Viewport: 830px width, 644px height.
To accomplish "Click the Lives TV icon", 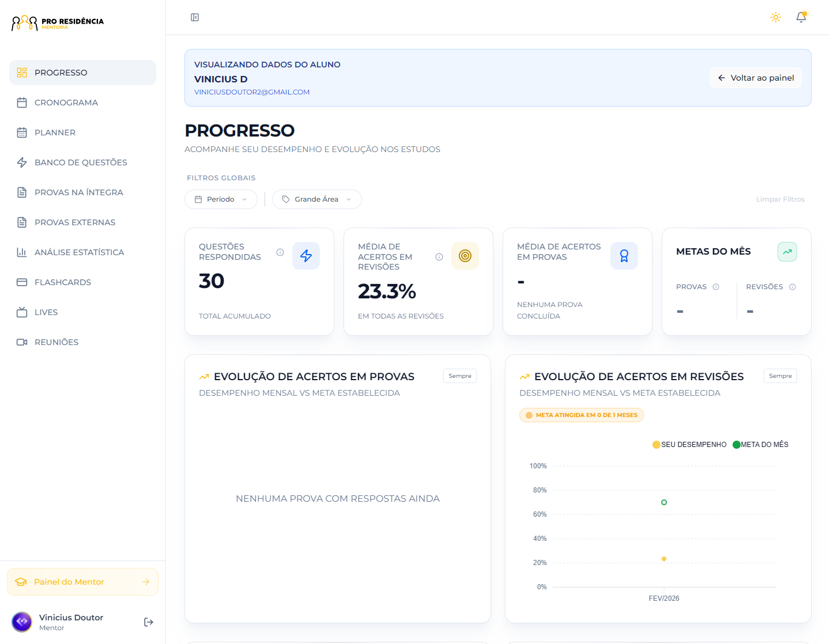I will 22,312.
